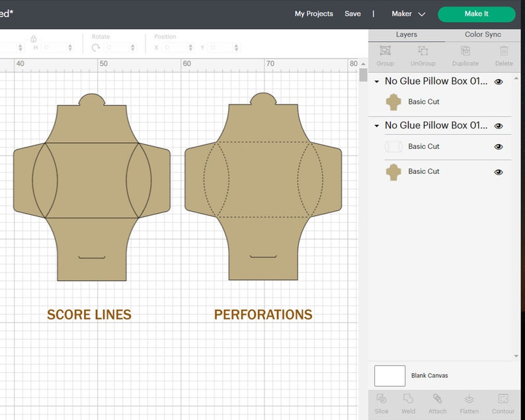The width and height of the screenshot is (525, 420).
Task: Click canvas scrollbar up arrow
Action: 363,63
